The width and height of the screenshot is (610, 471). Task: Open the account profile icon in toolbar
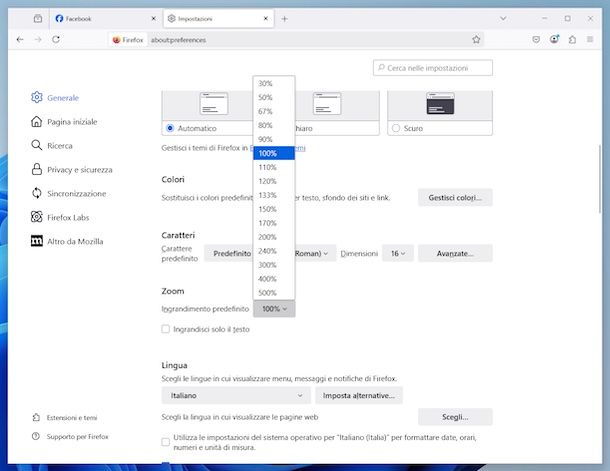(x=554, y=39)
